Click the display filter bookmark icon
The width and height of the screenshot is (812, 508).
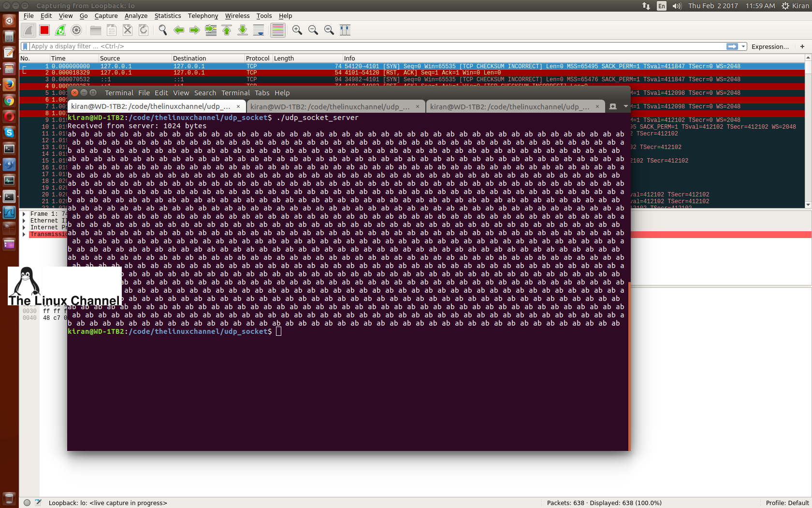25,46
